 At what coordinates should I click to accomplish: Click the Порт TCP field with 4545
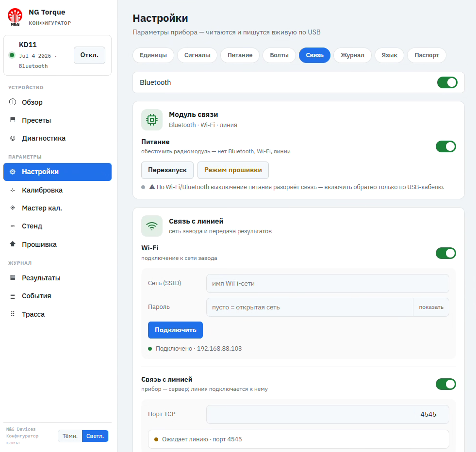tap(328, 414)
